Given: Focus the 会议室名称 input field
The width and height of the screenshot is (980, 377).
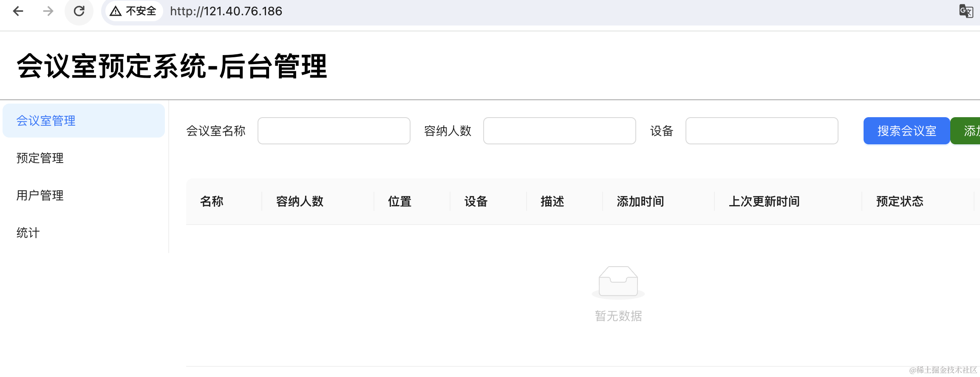Looking at the screenshot, I should point(334,131).
